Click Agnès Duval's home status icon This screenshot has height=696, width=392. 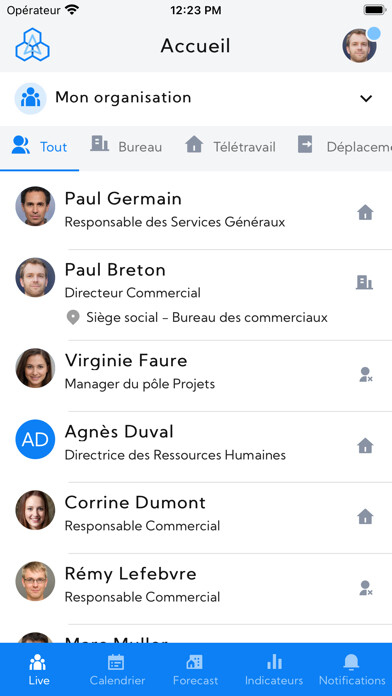pos(365,445)
